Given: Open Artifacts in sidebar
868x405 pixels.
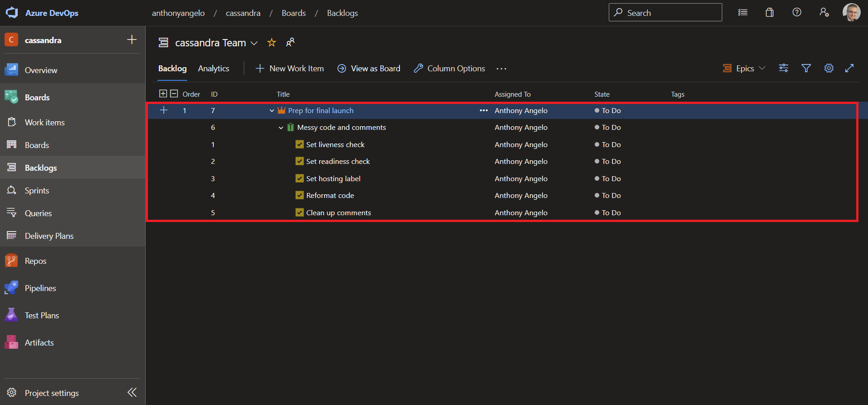Looking at the screenshot, I should (73, 342).
